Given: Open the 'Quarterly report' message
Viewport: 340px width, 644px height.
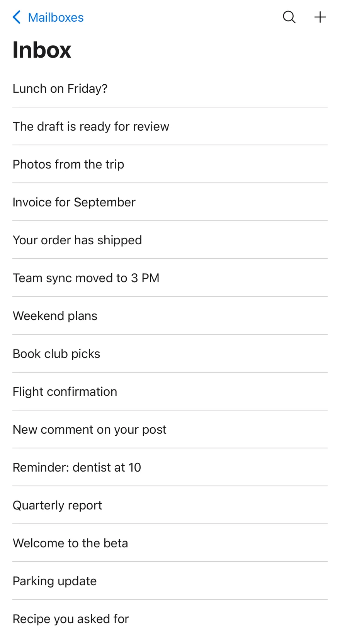Looking at the screenshot, I should click(170, 505).
